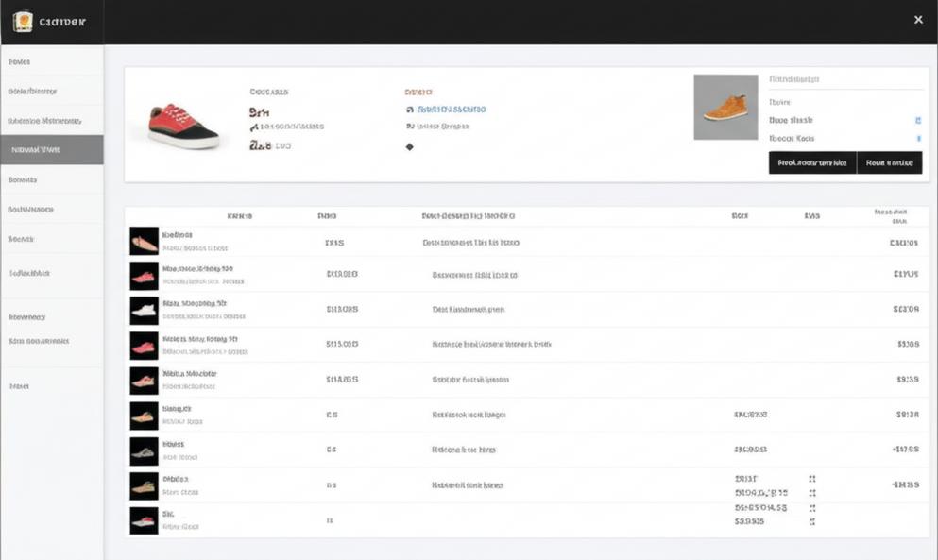Click the small icon left of the blue link
The height and width of the screenshot is (560, 938).
[410, 110]
